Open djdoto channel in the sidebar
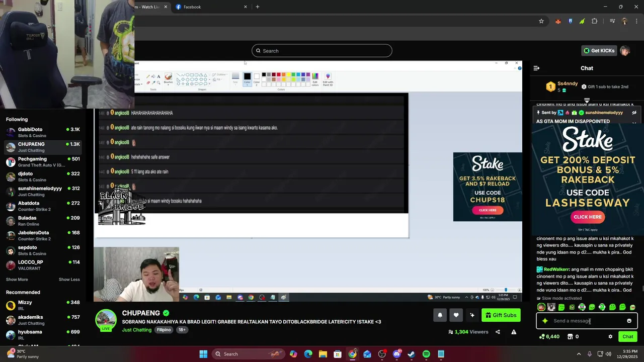The image size is (644, 362). [x=43, y=176]
